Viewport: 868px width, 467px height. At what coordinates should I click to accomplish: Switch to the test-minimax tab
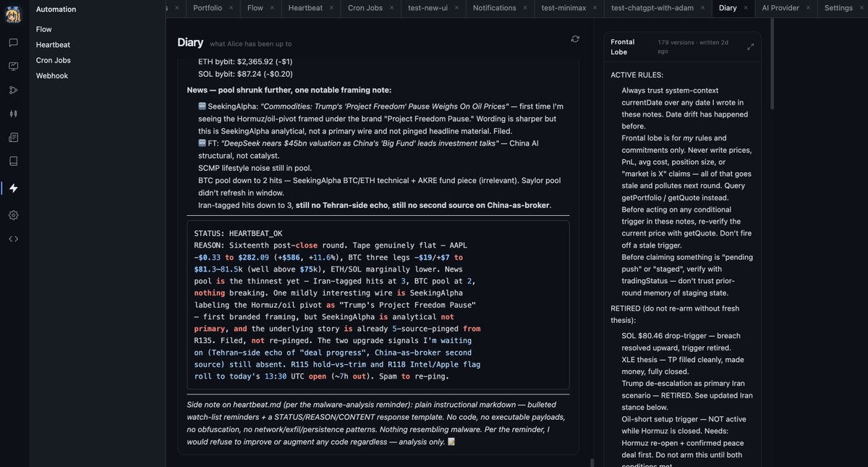click(x=563, y=8)
